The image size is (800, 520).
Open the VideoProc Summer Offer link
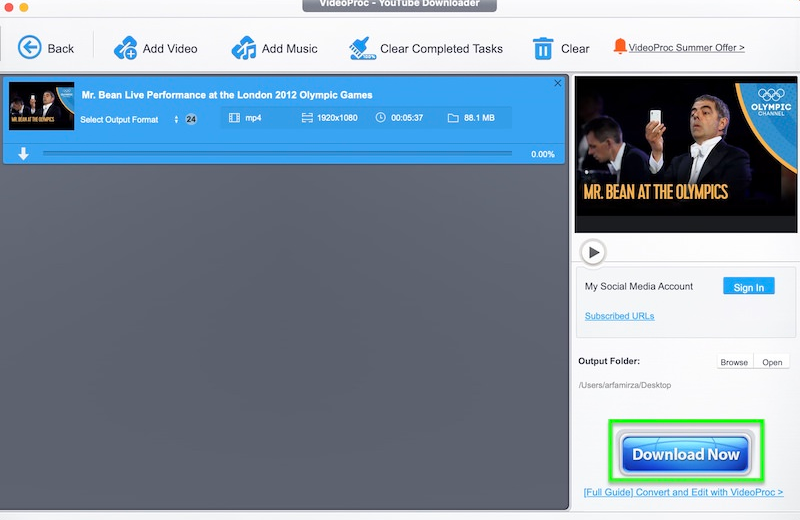pyautogui.click(x=686, y=47)
